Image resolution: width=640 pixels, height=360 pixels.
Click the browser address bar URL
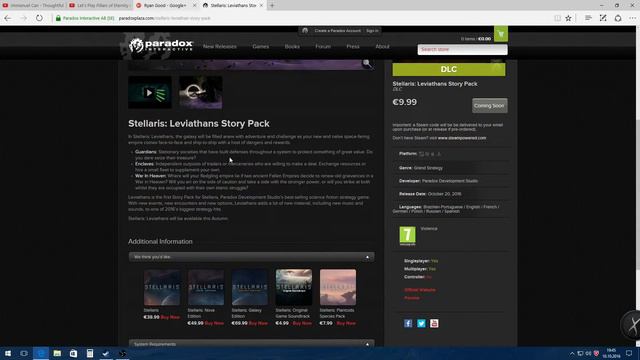(x=165, y=18)
